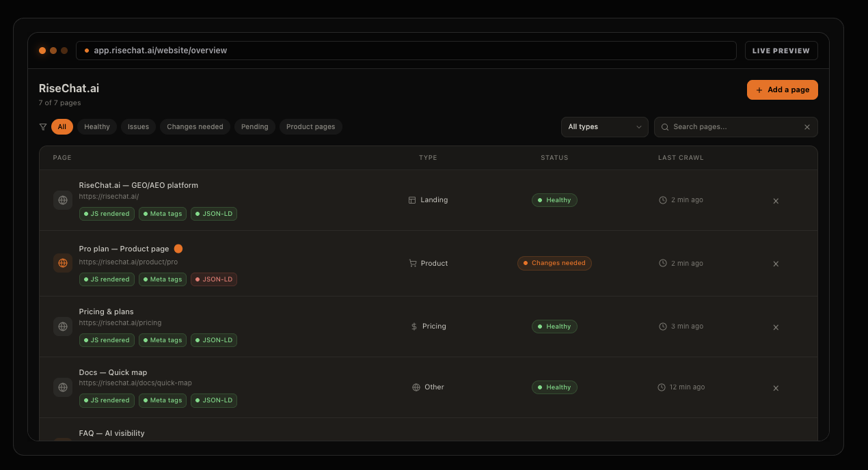Open the https://risechat.ai/product/pro link
This screenshot has width=868, height=470.
pos(128,262)
